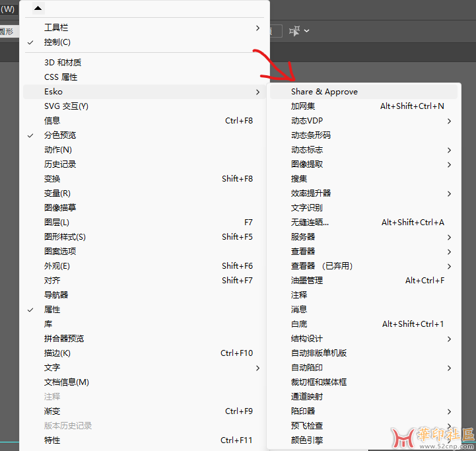Screen dimensions: 476x451
Task: Open 动态条形码 panel
Action: (364, 135)
